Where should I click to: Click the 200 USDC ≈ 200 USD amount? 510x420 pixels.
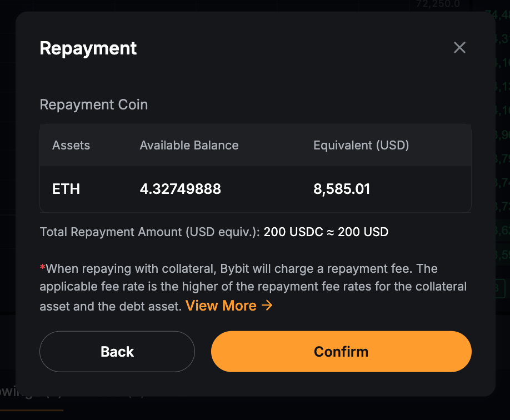click(326, 232)
